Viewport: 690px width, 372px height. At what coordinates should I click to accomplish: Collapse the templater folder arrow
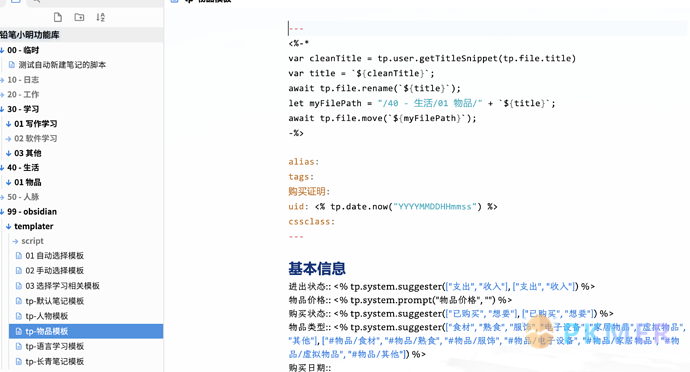click(x=8, y=226)
